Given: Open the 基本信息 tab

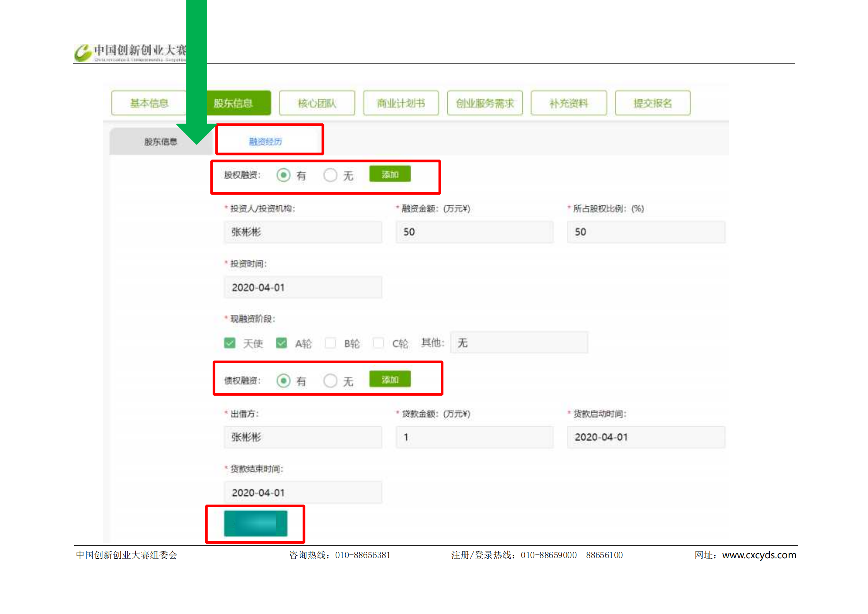Looking at the screenshot, I should 149,103.
